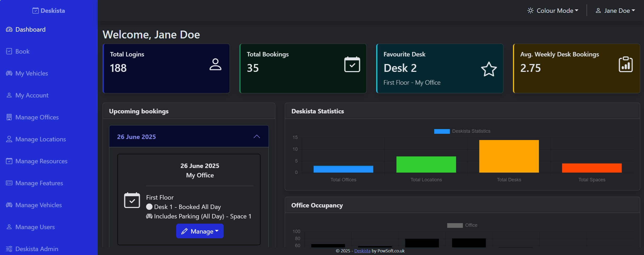Click the Deskista logo calendar icon

tap(36, 11)
